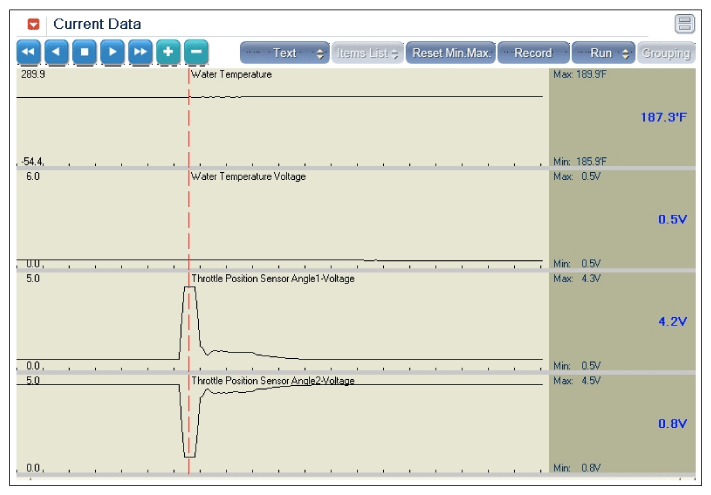711x495 pixels.
Task: Open the Items List dropdown
Action: 367,52
